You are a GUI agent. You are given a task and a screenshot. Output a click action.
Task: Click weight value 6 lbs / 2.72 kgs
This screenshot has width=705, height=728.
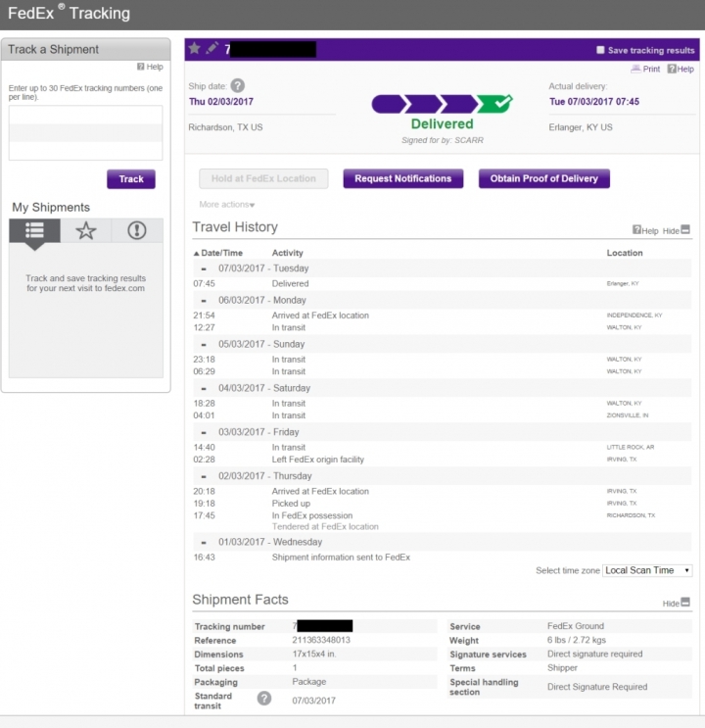point(577,640)
